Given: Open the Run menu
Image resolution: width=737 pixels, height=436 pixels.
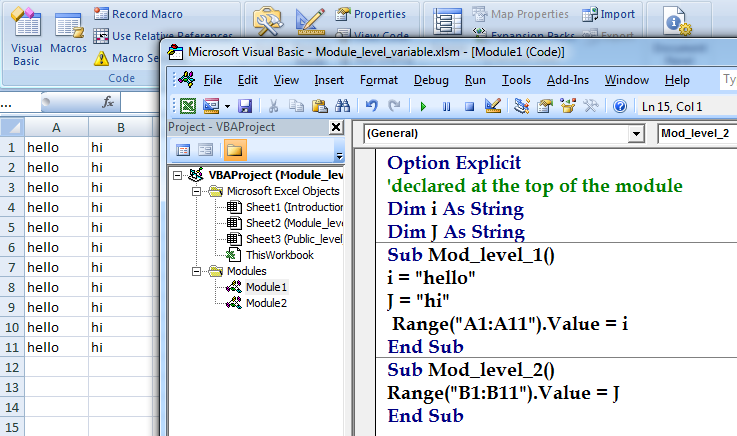Looking at the screenshot, I should (x=475, y=80).
